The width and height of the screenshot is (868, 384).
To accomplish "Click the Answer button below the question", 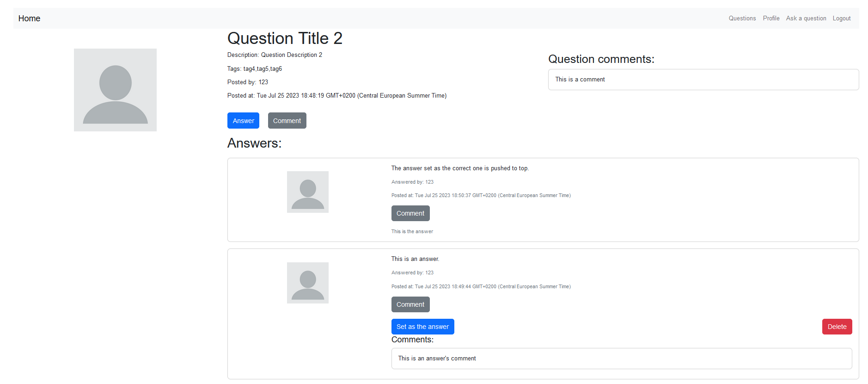I will 243,120.
